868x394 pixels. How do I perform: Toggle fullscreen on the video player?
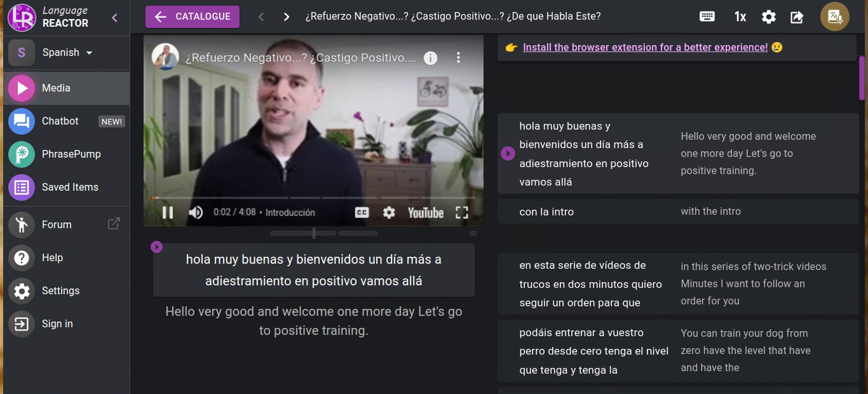pos(462,213)
